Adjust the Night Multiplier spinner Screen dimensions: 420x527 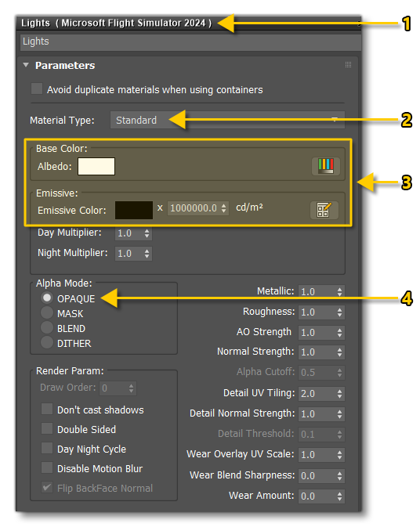tap(147, 254)
